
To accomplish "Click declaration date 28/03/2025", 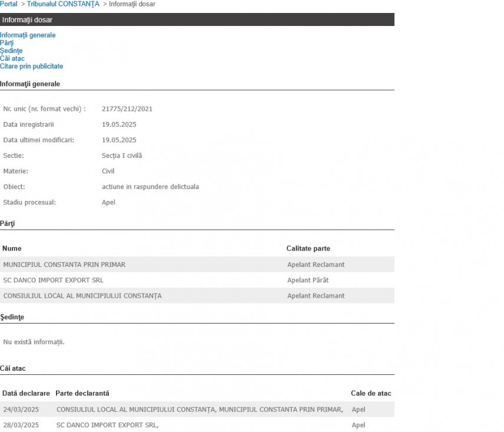I will coord(21,425).
